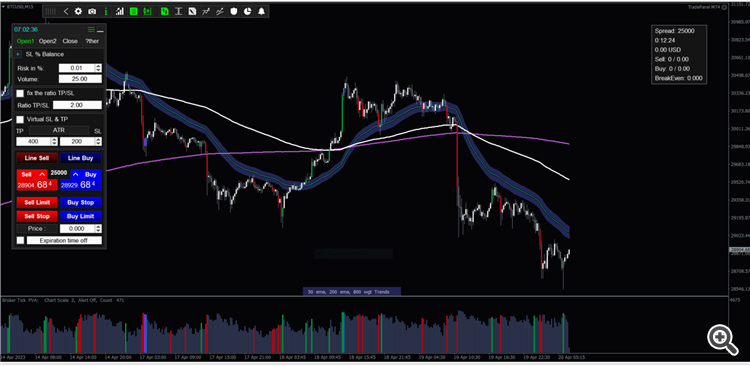
Task: Switch to the Close tab
Action: tap(70, 41)
